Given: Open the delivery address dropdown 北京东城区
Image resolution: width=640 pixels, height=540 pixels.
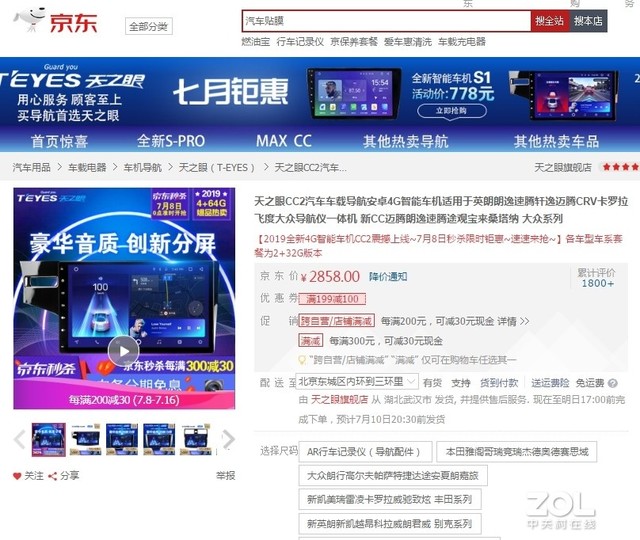Looking at the screenshot, I should coord(357,382).
